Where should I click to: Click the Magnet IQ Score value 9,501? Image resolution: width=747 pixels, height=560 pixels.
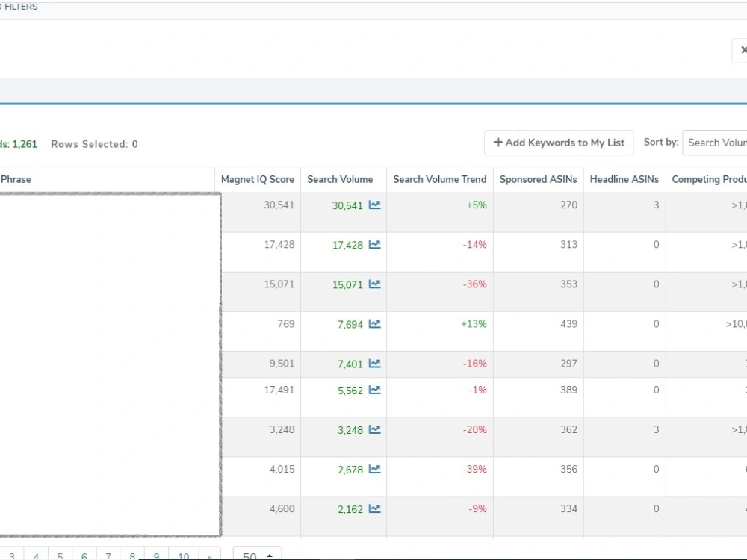282,364
